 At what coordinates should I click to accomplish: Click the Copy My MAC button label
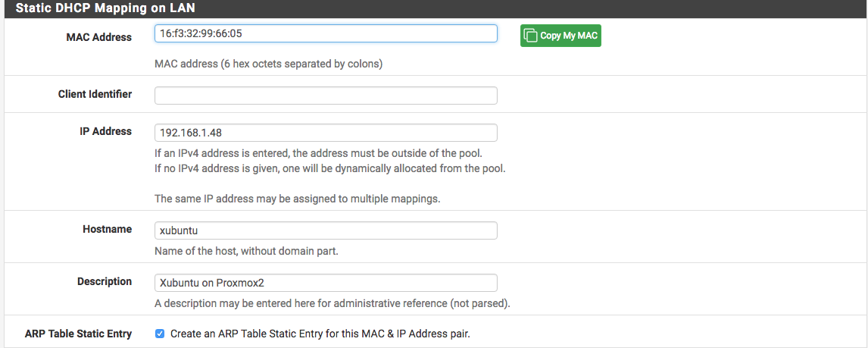pyautogui.click(x=568, y=36)
